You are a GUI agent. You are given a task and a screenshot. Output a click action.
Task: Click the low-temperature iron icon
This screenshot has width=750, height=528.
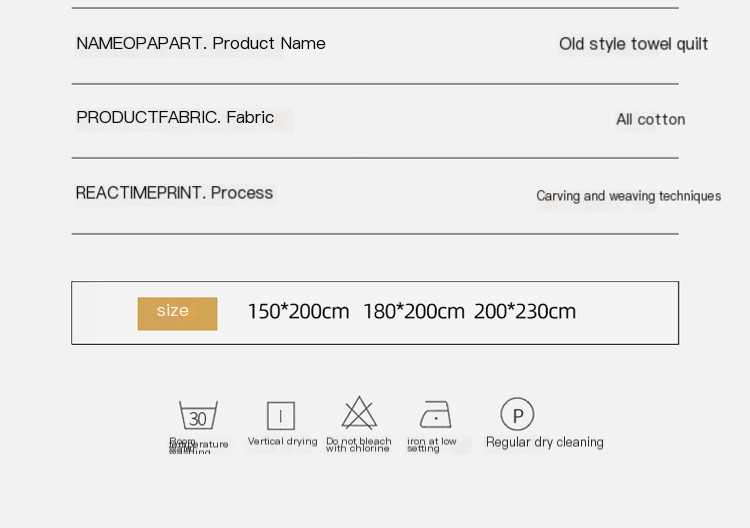[435, 415]
